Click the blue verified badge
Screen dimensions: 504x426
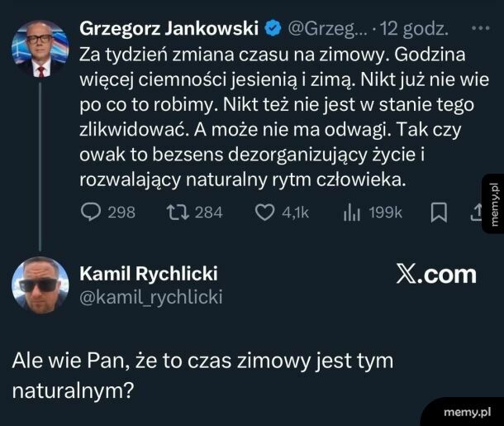pyautogui.click(x=270, y=29)
